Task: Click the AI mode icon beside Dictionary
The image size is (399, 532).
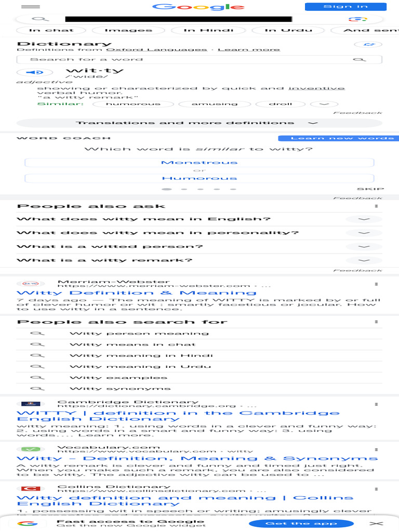Action: 368,45
